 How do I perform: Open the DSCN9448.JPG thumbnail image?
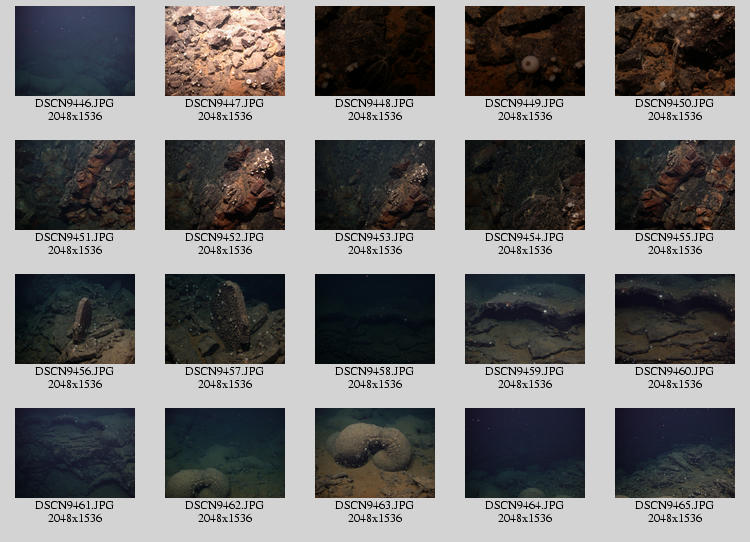click(x=375, y=51)
